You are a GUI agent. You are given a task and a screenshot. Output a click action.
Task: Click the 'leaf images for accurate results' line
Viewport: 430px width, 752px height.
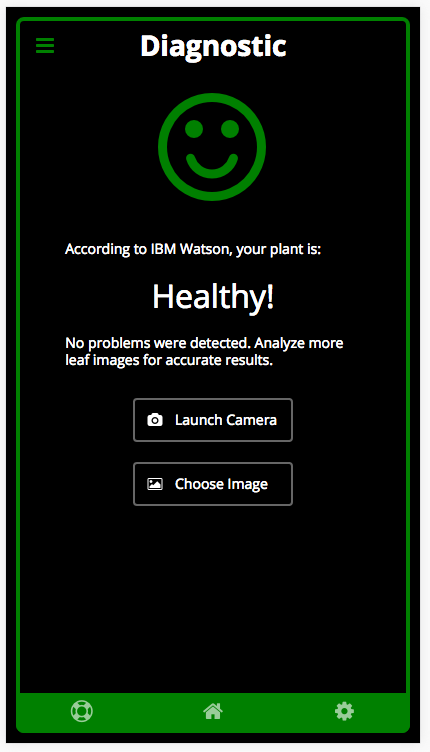pos(169,360)
